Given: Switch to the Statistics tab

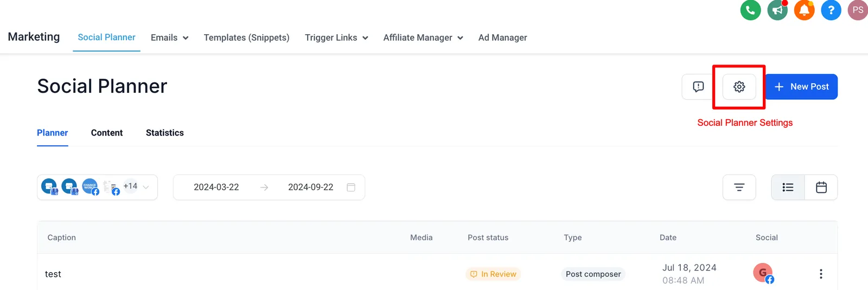Looking at the screenshot, I should coord(165,133).
